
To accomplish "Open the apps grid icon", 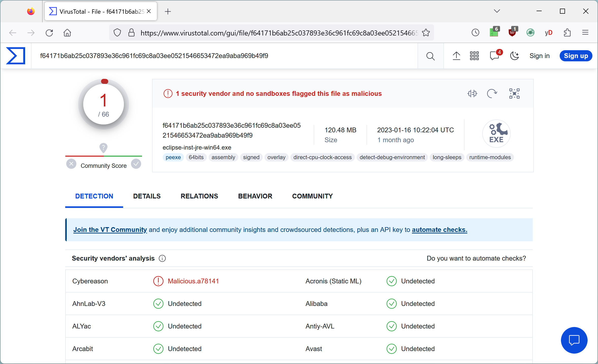I will click(474, 56).
